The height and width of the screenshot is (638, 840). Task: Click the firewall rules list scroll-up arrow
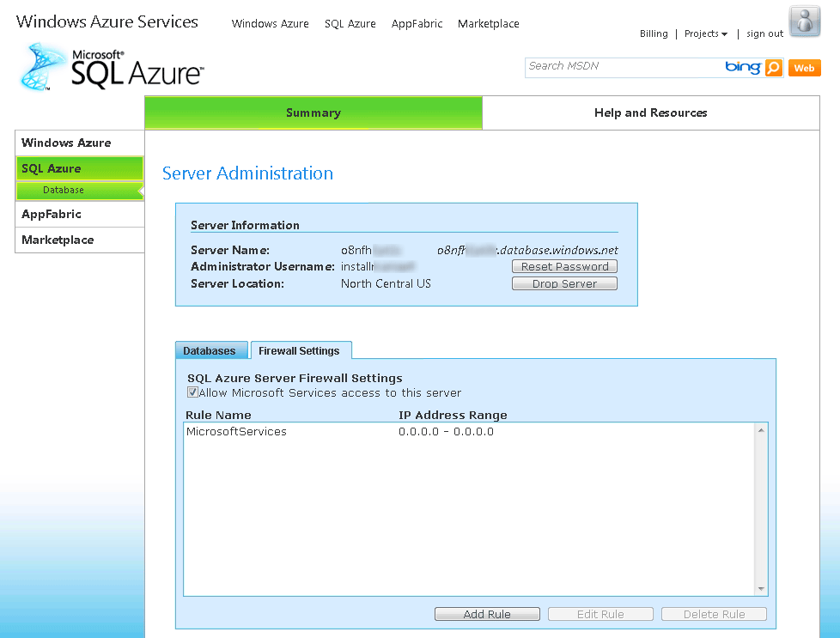[x=761, y=430]
